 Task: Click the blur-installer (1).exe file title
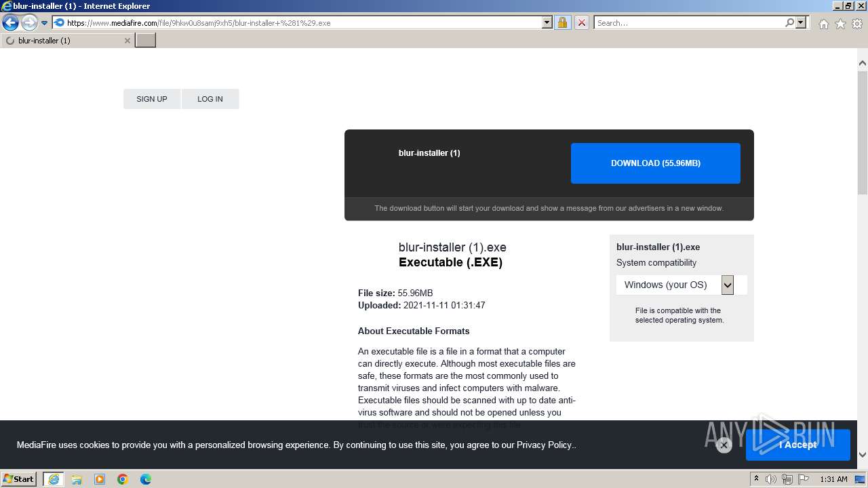pos(452,247)
